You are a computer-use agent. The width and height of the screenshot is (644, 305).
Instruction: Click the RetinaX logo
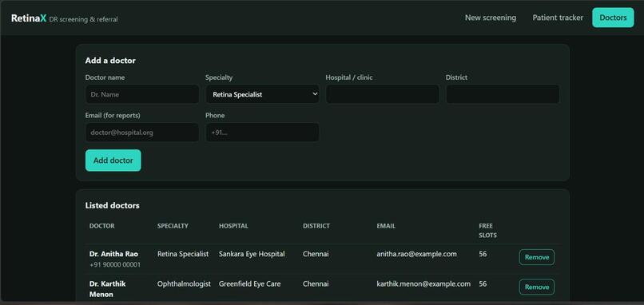(x=29, y=18)
